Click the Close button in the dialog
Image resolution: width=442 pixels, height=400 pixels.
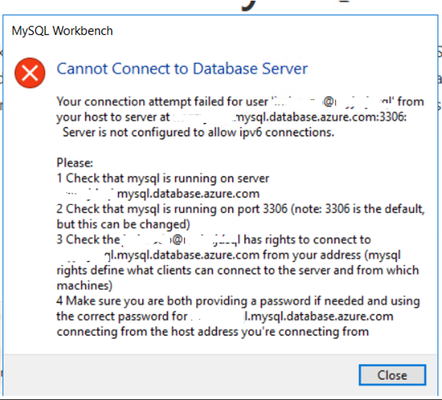[392, 375]
